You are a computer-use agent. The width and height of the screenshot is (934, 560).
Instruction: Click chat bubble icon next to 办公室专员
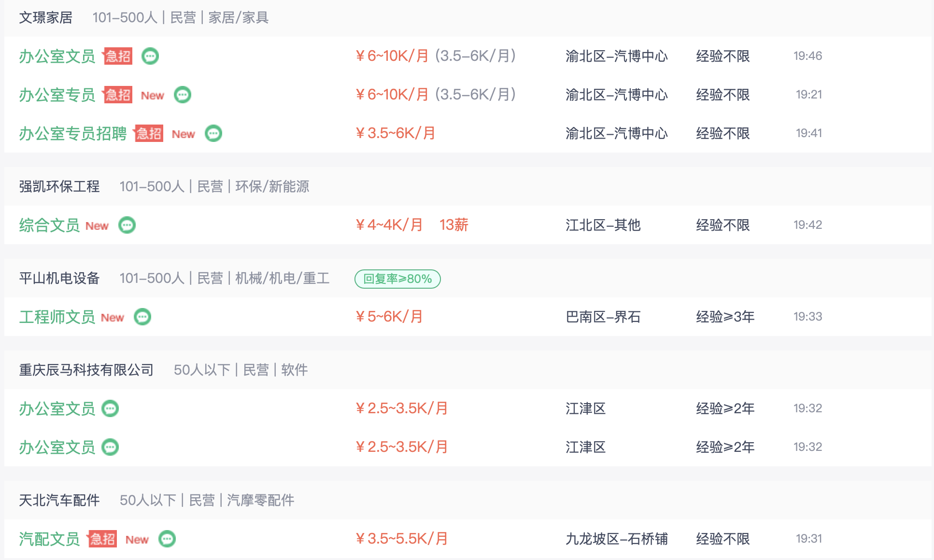coord(183,95)
